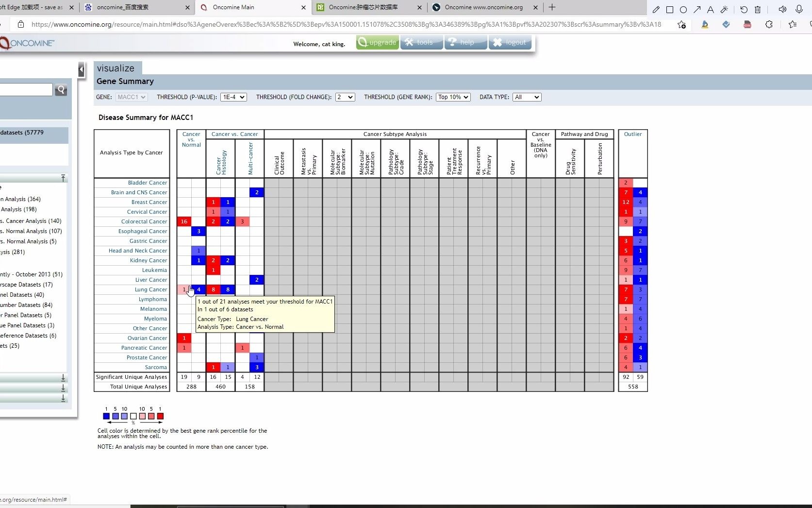The image size is (812, 508).
Task: Open the Sarcoma link
Action: point(156,367)
